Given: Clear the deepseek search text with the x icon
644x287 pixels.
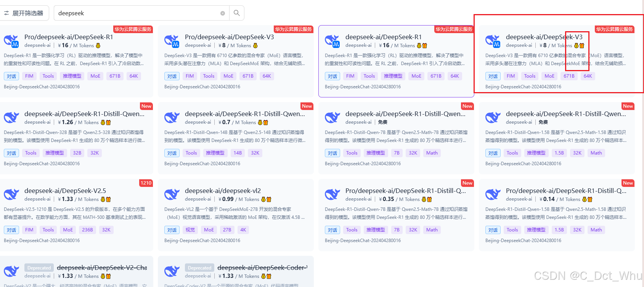Looking at the screenshot, I should coord(223,13).
